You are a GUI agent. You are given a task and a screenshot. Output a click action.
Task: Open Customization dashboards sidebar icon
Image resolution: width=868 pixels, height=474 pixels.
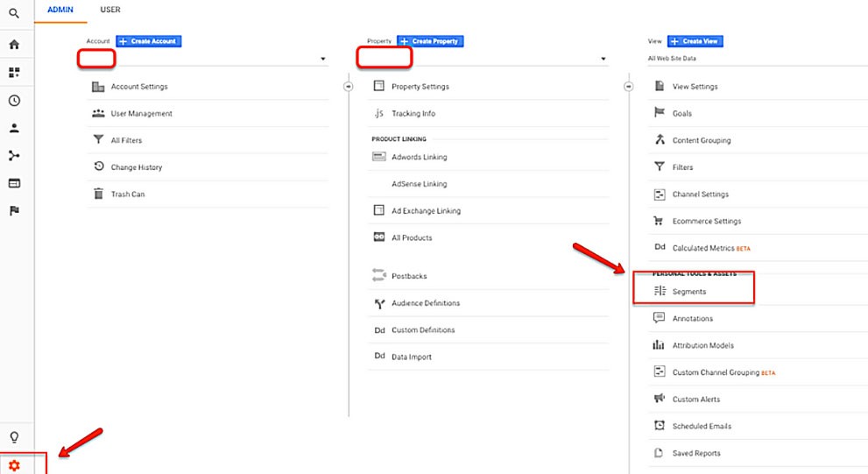[14, 72]
